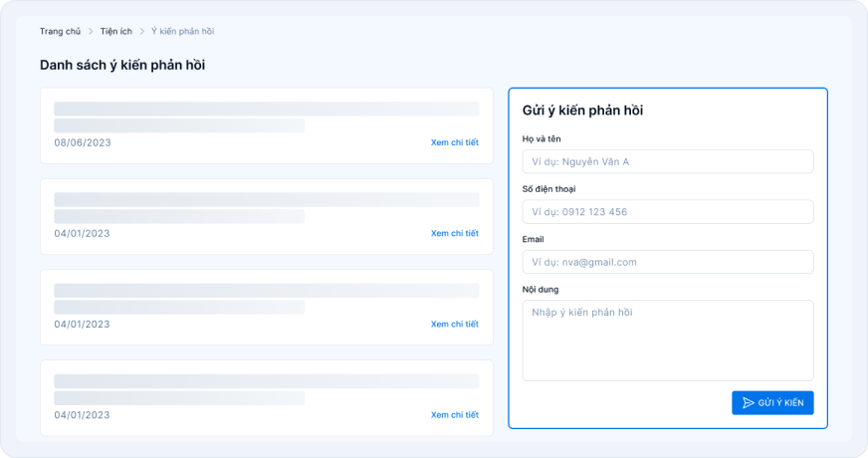Click the Danh sách ý kiến phản hồi heading
Image resolution: width=868 pixels, height=458 pixels.
pyautogui.click(x=122, y=65)
